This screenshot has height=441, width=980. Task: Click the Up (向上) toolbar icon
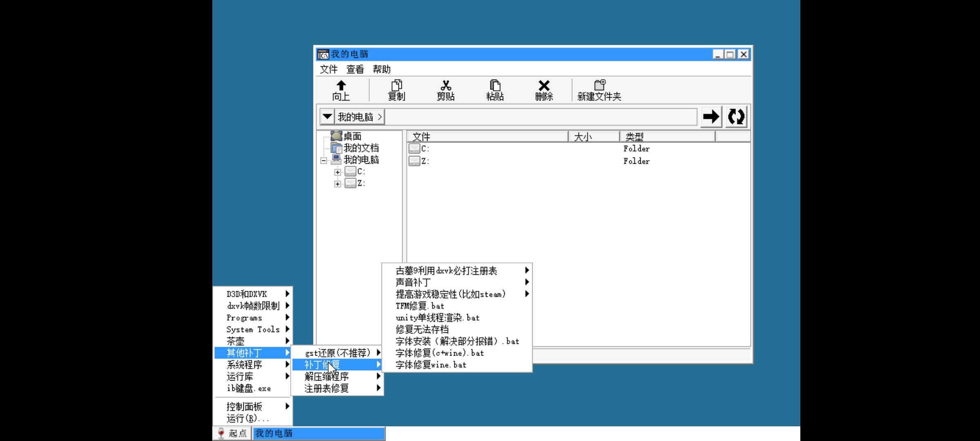341,85
